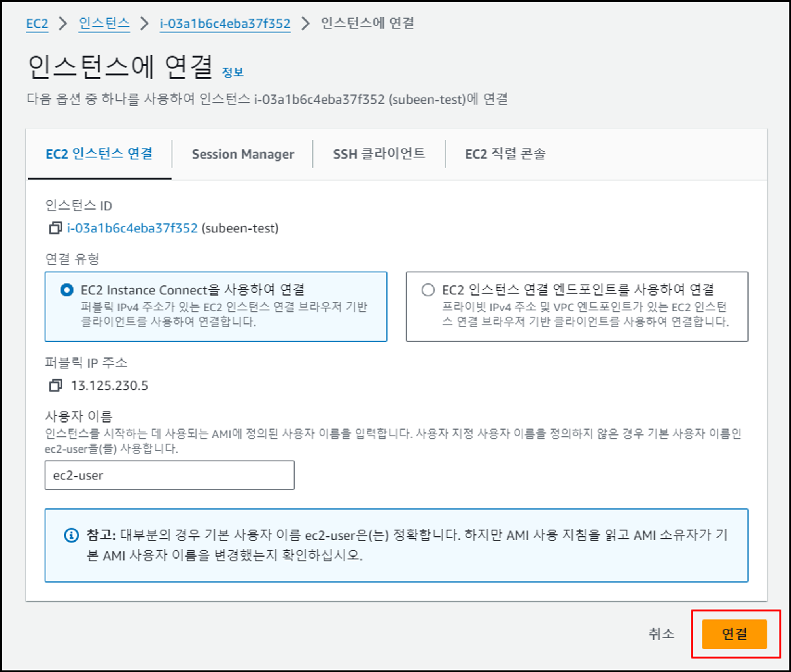Open the SSH 클라이언트 tab
Screen dimensions: 791x672
(379, 154)
